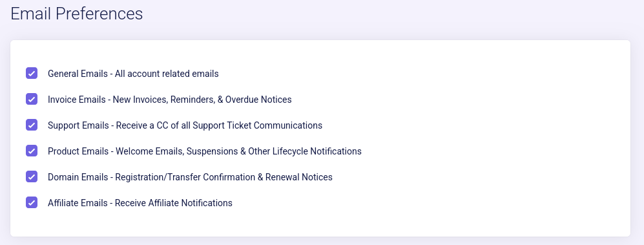Viewport: 644px width, 245px height.
Task: Click the Email Preferences page heading
Action: click(x=77, y=14)
